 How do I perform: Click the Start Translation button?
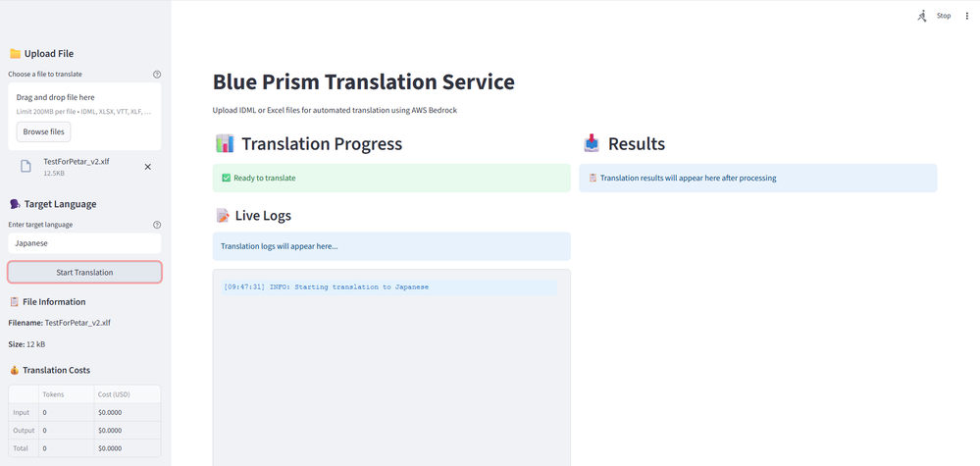[84, 272]
